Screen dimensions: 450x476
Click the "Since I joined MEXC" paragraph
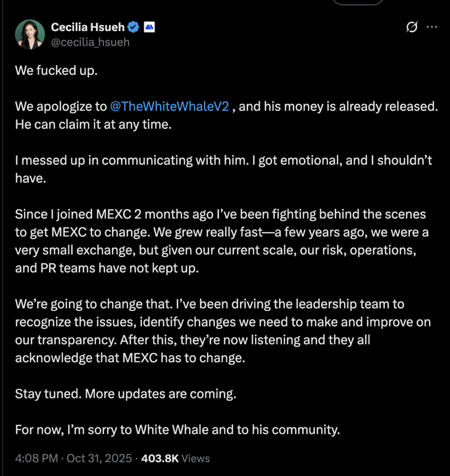click(x=221, y=232)
